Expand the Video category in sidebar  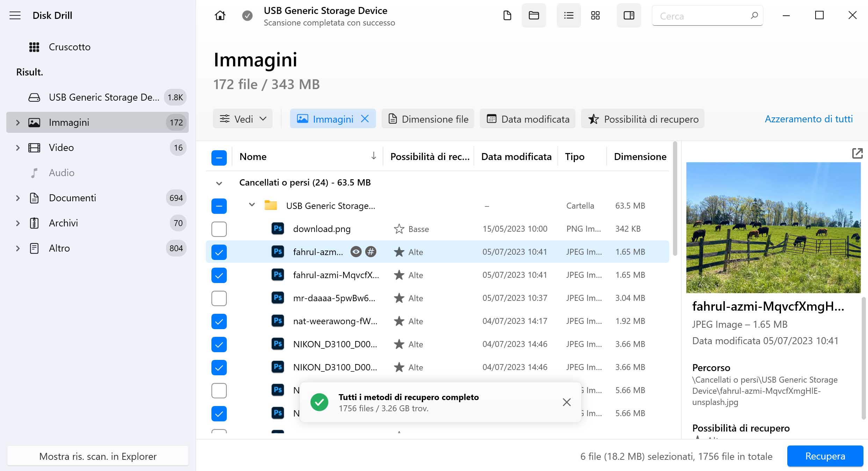tap(17, 147)
